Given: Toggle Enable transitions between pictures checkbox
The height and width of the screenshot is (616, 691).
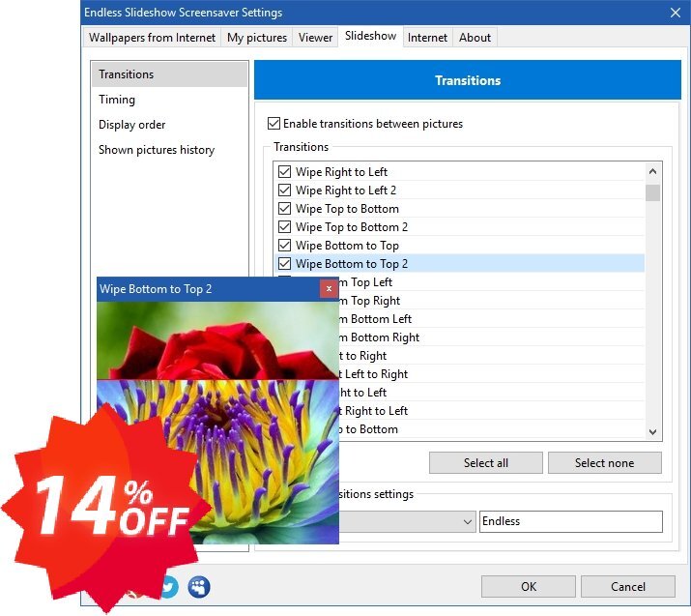Looking at the screenshot, I should click(x=274, y=124).
